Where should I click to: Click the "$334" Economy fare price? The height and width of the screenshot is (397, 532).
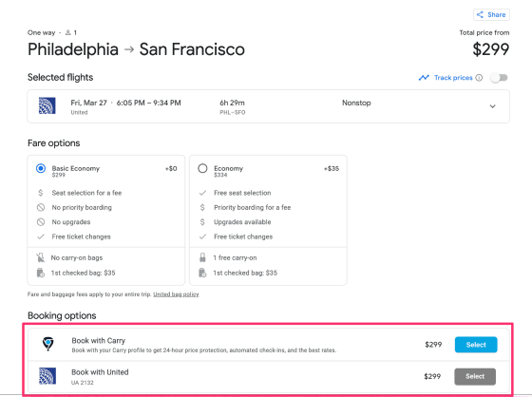(220, 175)
